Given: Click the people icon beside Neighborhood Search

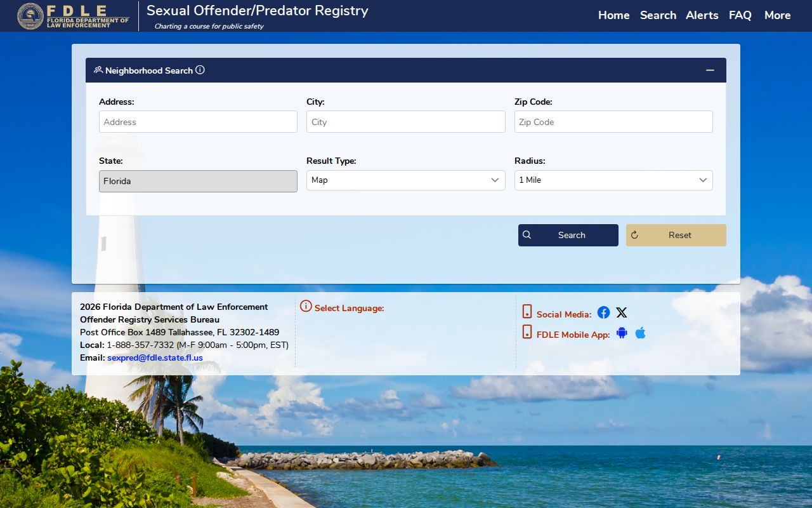Looking at the screenshot, I should 98,70.
